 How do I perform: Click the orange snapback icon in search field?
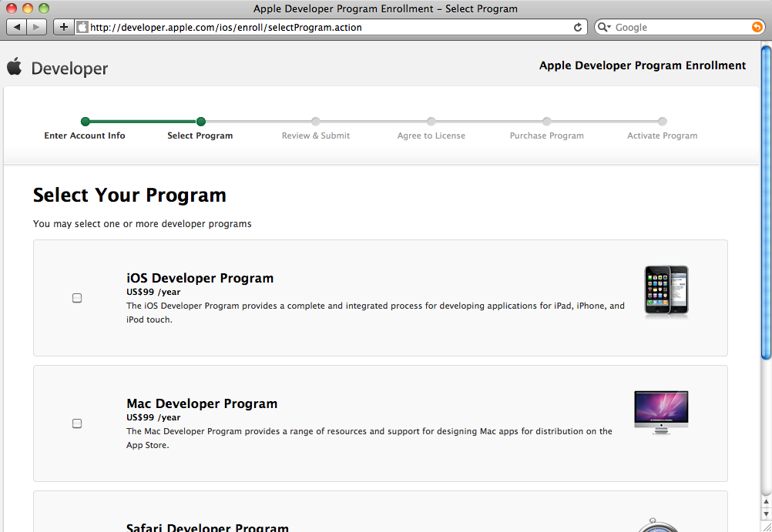pos(757,27)
